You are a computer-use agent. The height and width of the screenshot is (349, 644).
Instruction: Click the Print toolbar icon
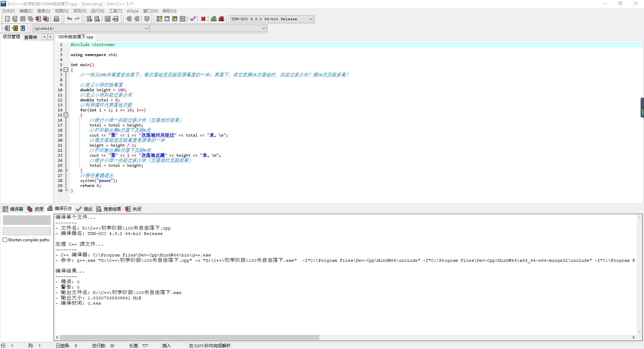pos(56,19)
